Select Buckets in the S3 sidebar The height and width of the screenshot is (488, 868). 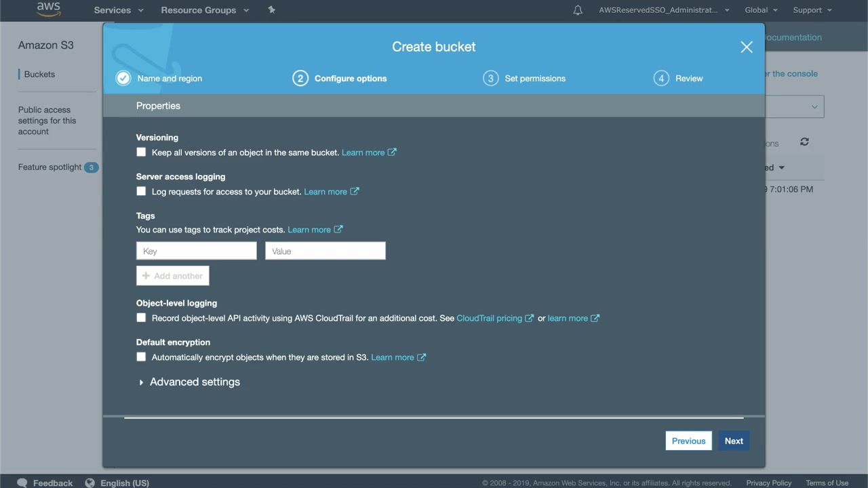39,75
